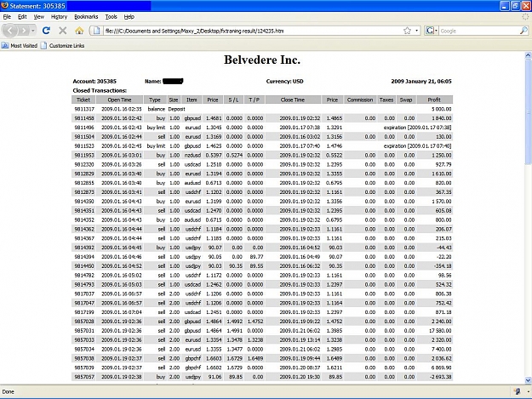Click ticket number 9811317
Image resolution: width=532 pixels, height=399 pixels.
click(x=84, y=109)
